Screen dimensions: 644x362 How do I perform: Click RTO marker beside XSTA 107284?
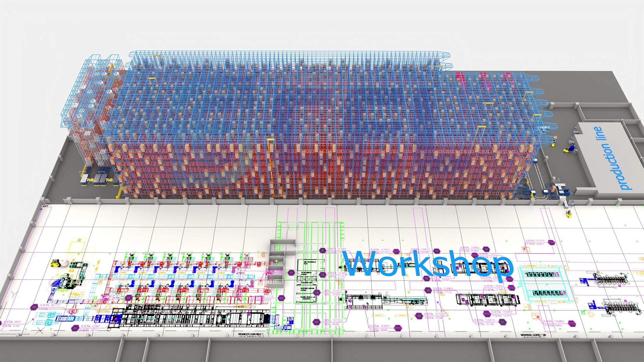click(396, 251)
